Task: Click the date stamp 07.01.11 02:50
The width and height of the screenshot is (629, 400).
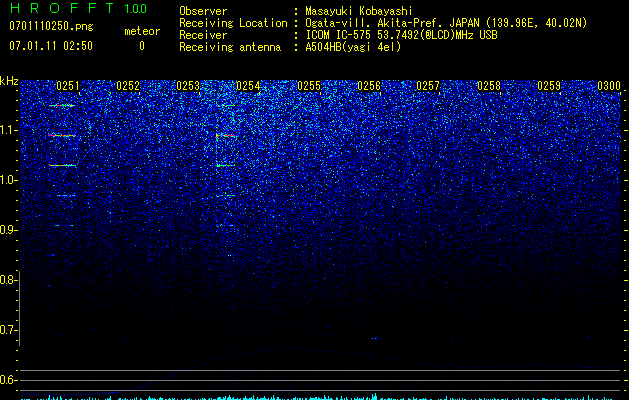Action: [51, 46]
